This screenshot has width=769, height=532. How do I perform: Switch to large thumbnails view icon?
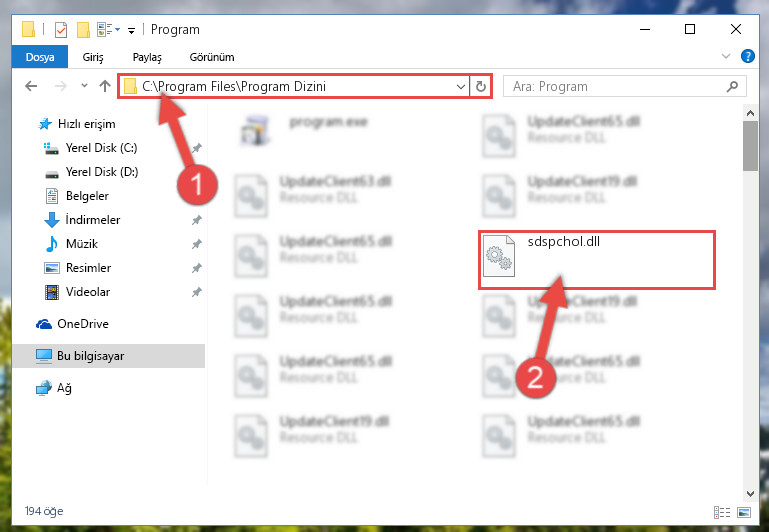pyautogui.click(x=743, y=512)
